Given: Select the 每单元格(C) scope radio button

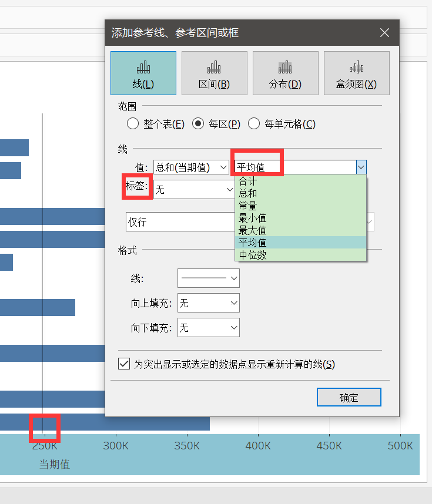Looking at the screenshot, I should (x=254, y=123).
